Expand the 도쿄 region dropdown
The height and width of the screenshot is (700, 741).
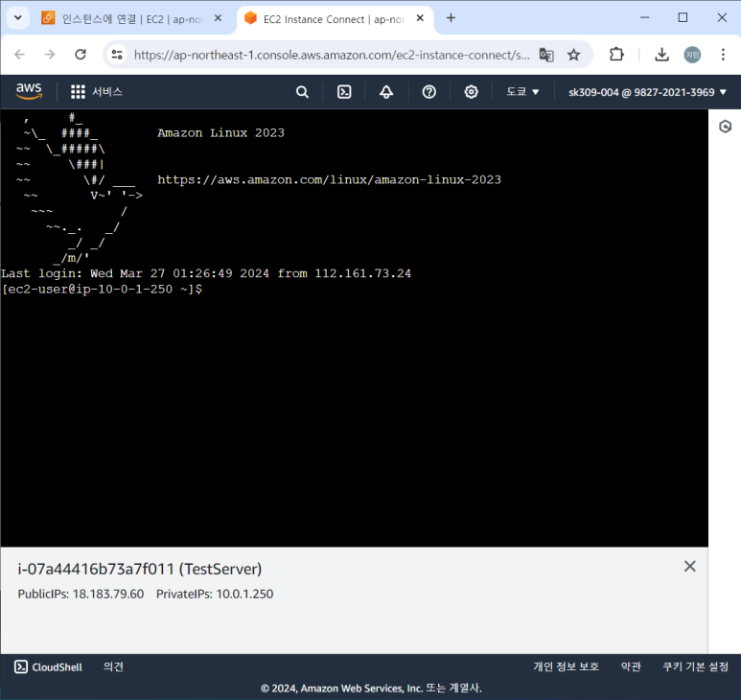coord(522,92)
